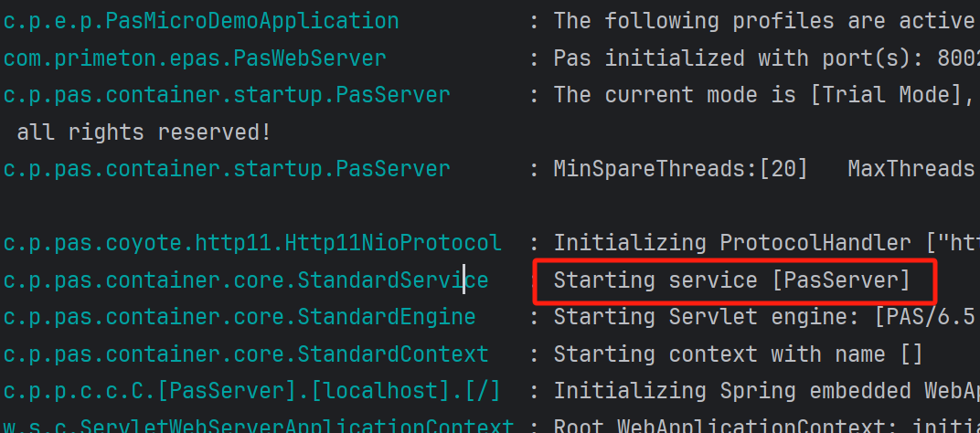
Task: Click PasServer logger on the MinSpareThreads line
Action: pos(227,169)
